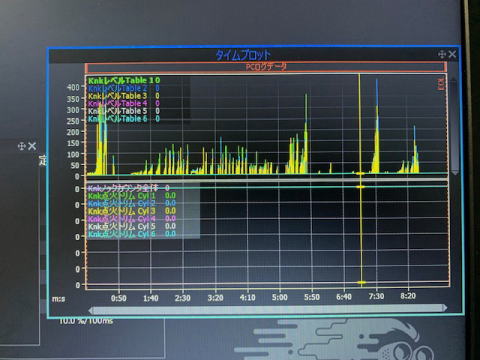Select legend entry KnkレベルTable 1
480x360 pixels.
coord(124,80)
